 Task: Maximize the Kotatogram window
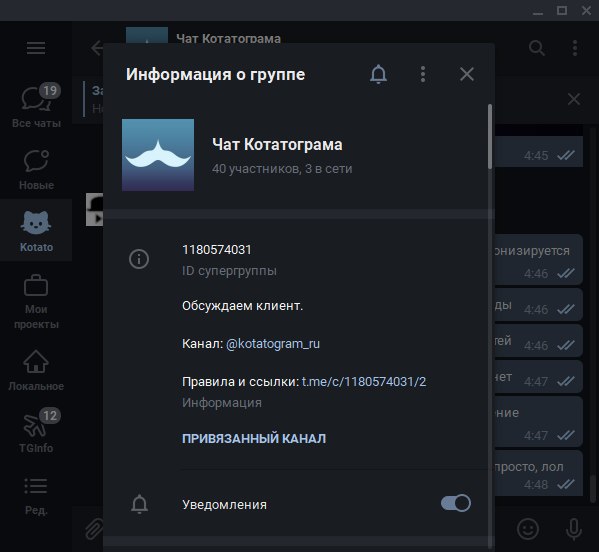pyautogui.click(x=562, y=10)
